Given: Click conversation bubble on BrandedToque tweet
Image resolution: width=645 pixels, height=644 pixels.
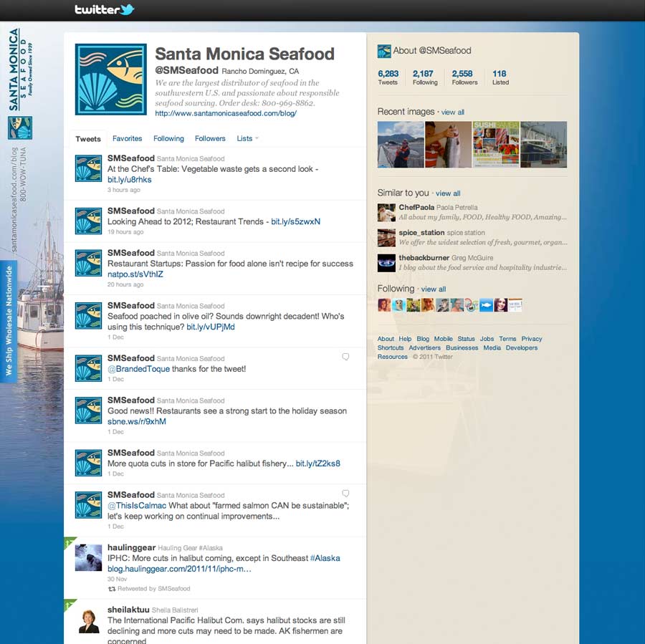Looking at the screenshot, I should 345,357.
